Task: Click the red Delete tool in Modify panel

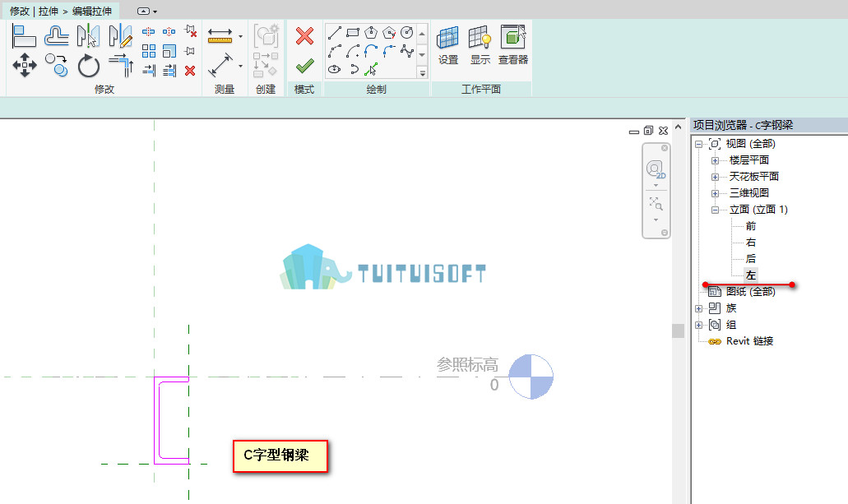Action: (x=190, y=71)
